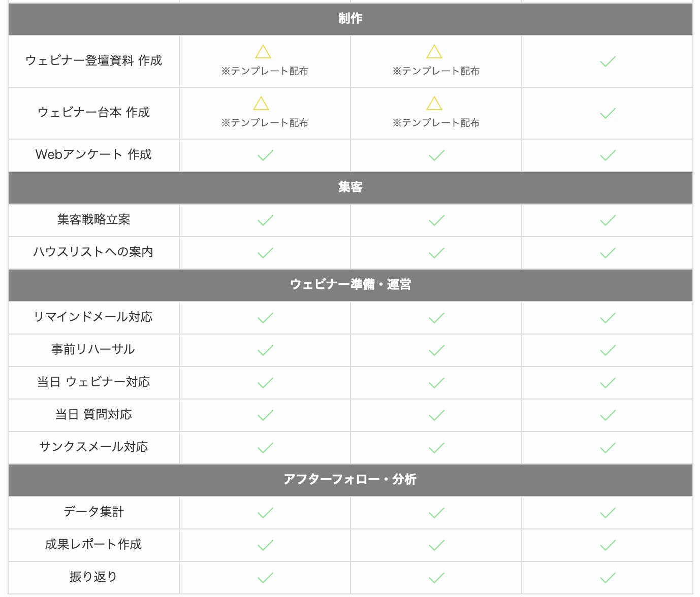700x597 pixels.
Task: Click the green checkmark in ウェビナー登壇資料 作成 row
Action: pos(608,62)
